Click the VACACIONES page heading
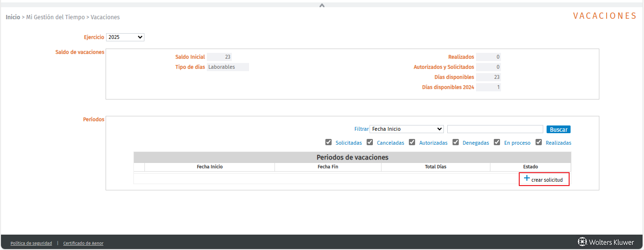This screenshot has height=250, width=644. [x=605, y=16]
